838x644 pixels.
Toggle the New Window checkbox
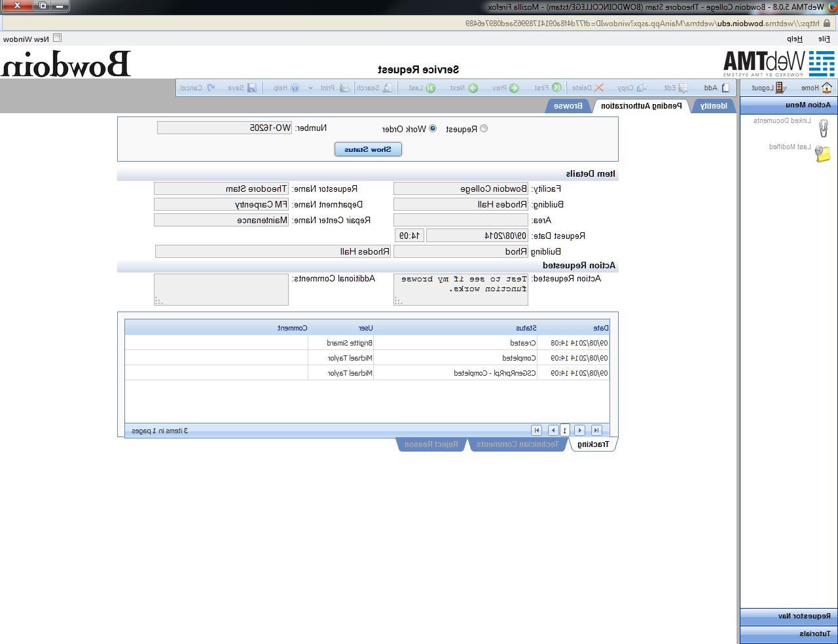pos(57,39)
